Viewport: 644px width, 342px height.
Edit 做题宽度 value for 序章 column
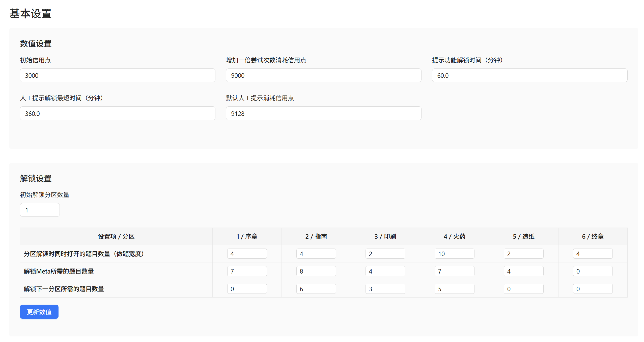[247, 254]
